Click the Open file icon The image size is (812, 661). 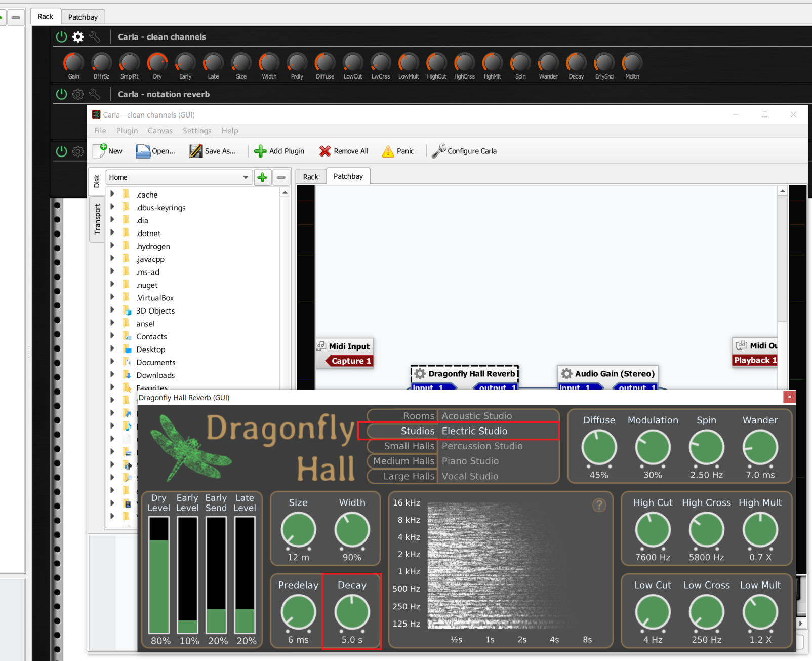(143, 151)
